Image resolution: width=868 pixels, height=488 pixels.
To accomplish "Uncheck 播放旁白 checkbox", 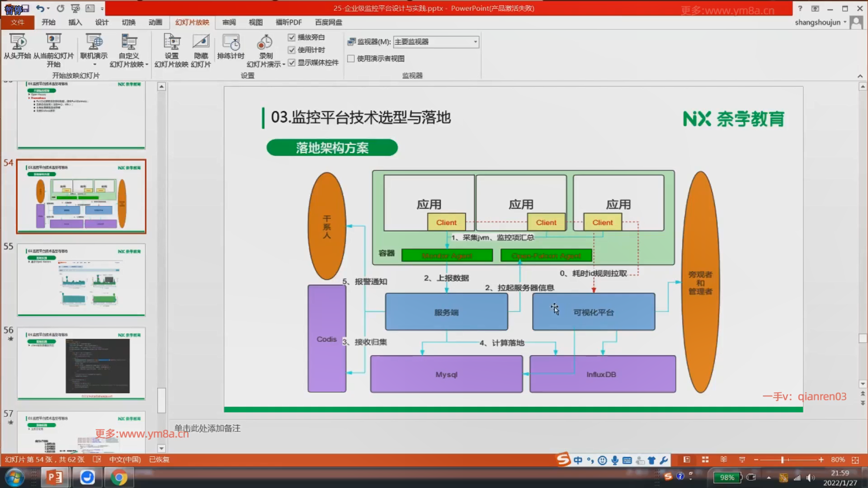I will pyautogui.click(x=292, y=37).
